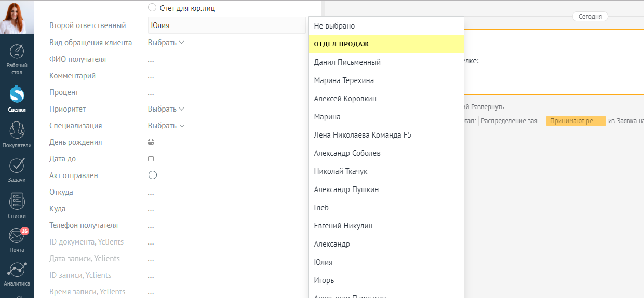The width and height of the screenshot is (644, 298).
Task: Pick Евгений Никулин as second responsible
Action: coord(343,226)
